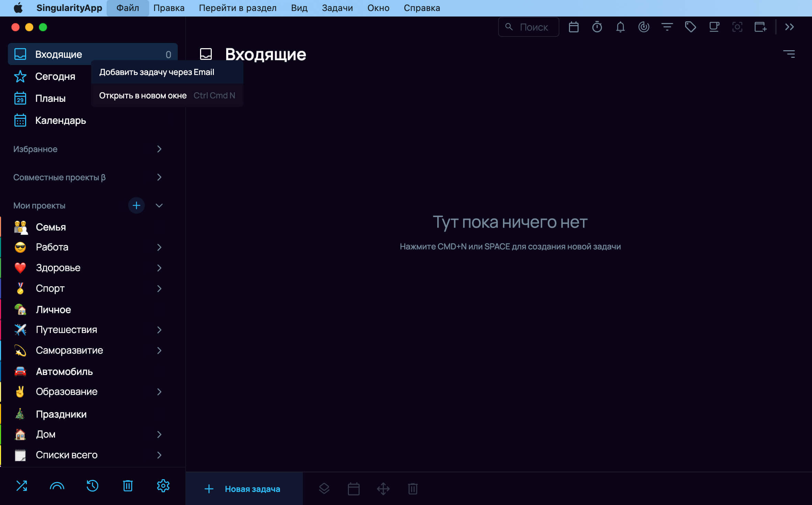Choose Добавить задачу через Email
The image size is (812, 505).
[x=167, y=72]
